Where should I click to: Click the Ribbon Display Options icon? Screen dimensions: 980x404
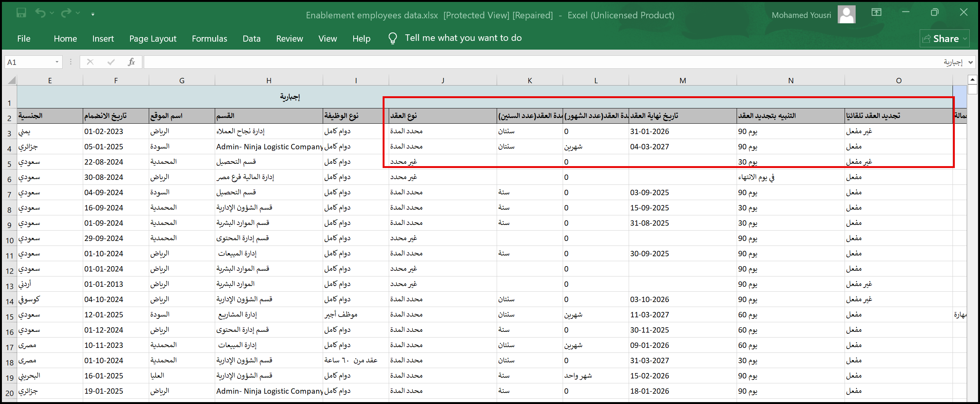[x=877, y=13]
